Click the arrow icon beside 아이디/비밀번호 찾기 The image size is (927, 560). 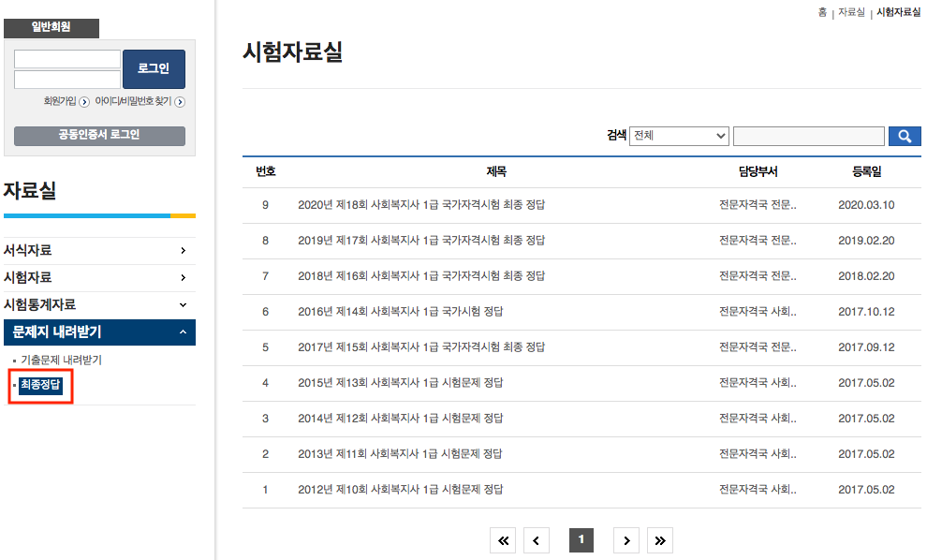point(180,100)
